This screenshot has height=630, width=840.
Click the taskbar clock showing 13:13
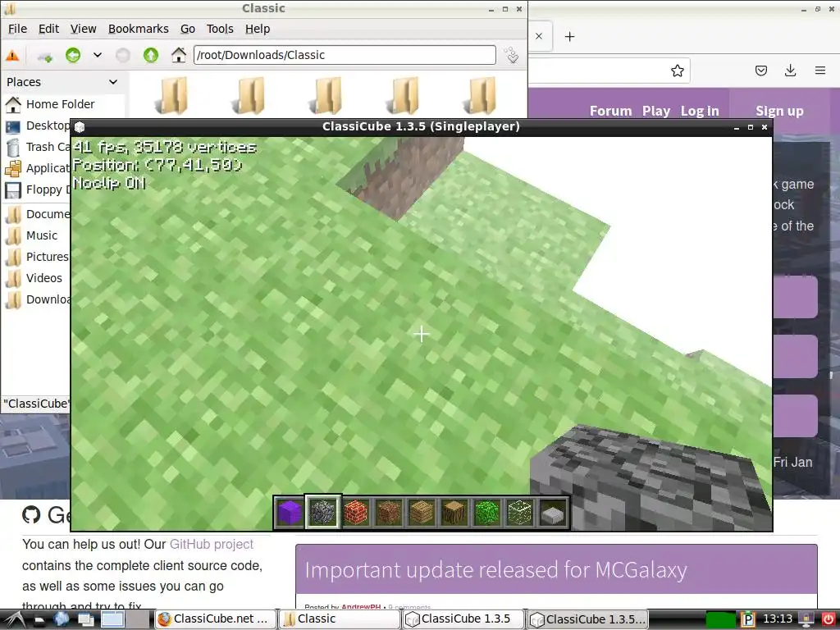coord(778,619)
